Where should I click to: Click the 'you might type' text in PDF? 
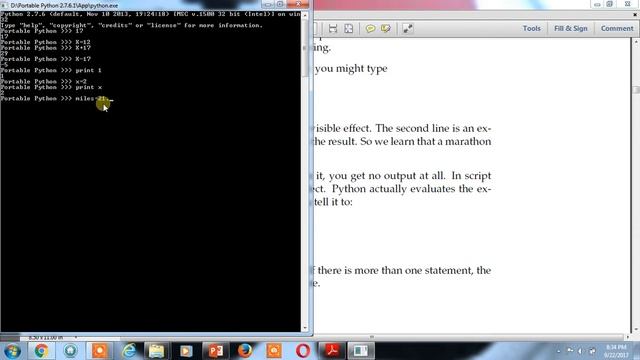[351, 68]
